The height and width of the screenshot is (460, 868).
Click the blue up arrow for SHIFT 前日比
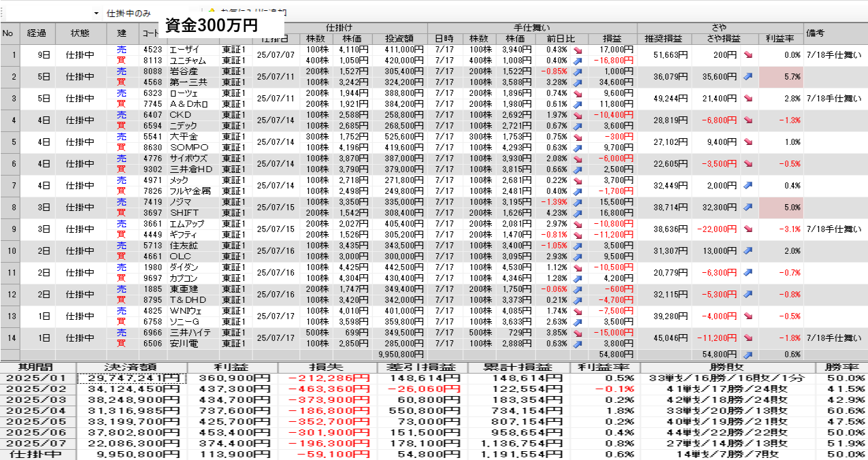click(x=578, y=213)
